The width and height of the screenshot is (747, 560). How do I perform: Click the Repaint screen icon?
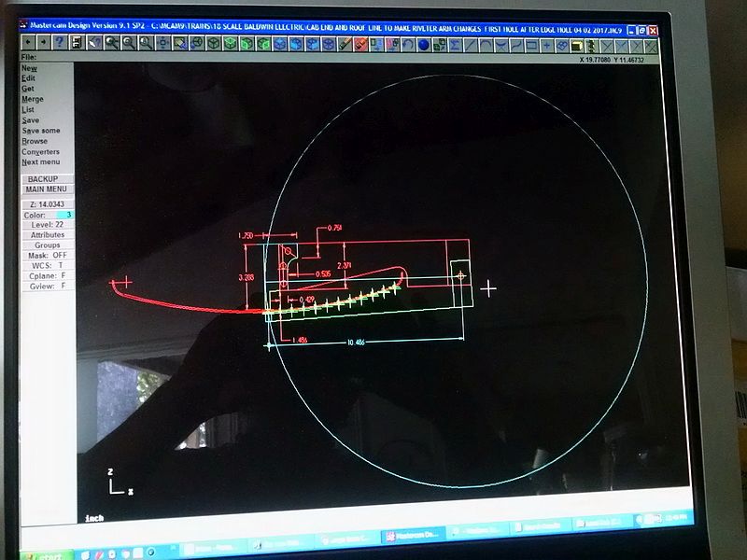coord(179,43)
